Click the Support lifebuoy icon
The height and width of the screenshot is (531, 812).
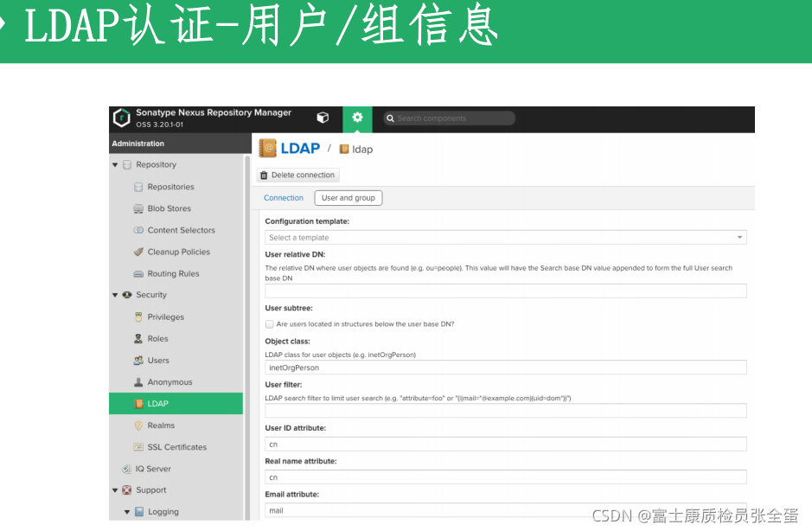[127, 490]
